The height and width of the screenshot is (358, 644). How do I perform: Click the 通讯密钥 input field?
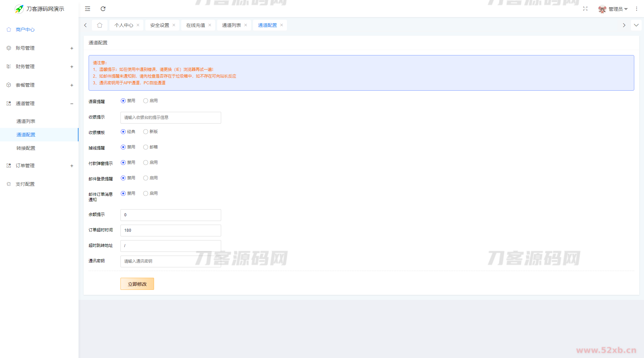[170, 261]
